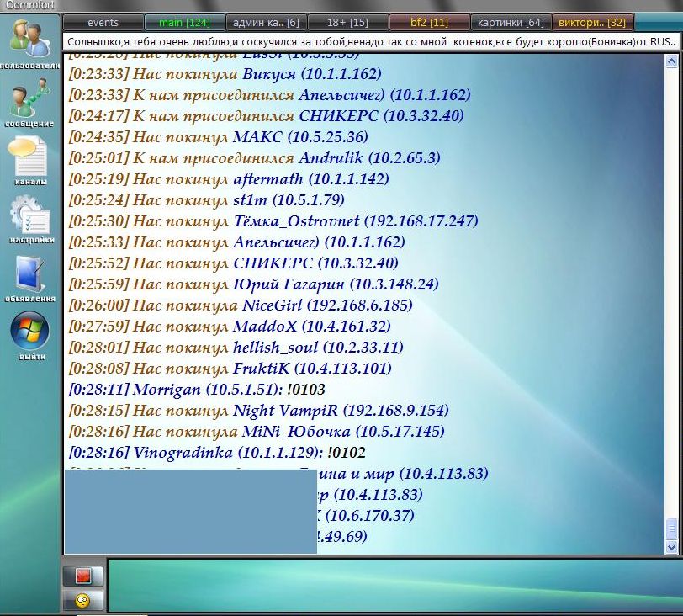This screenshot has width=683, height=616.
Task: Click the сообщение (message) icon
Action: click(x=30, y=101)
